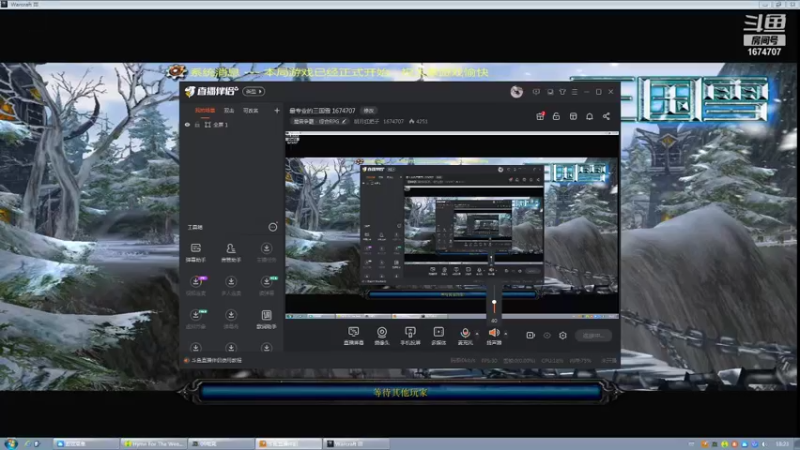Image resolution: width=800 pixels, height=450 pixels.
Task: Click the Windows Start orb
Action: (x=11, y=443)
